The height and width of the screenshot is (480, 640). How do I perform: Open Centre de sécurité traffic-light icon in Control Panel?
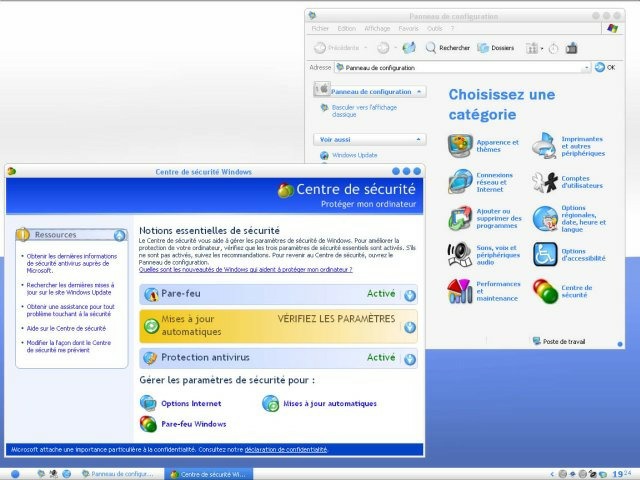click(545, 291)
